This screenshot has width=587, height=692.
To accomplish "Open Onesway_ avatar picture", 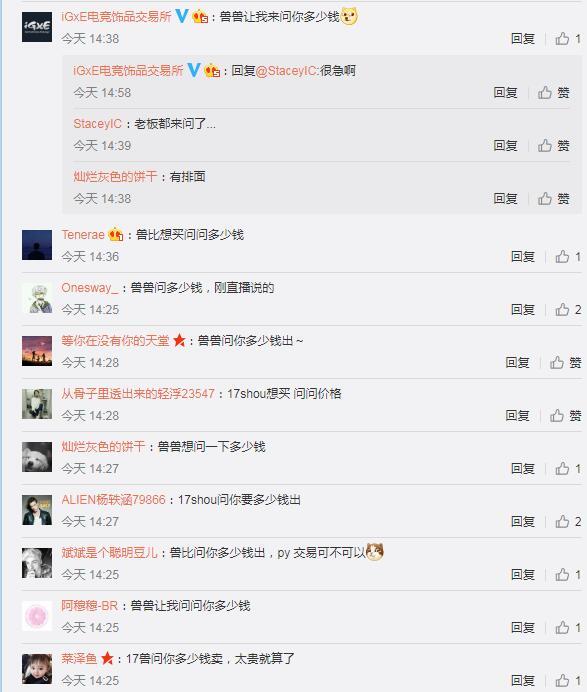I will pos(37,298).
